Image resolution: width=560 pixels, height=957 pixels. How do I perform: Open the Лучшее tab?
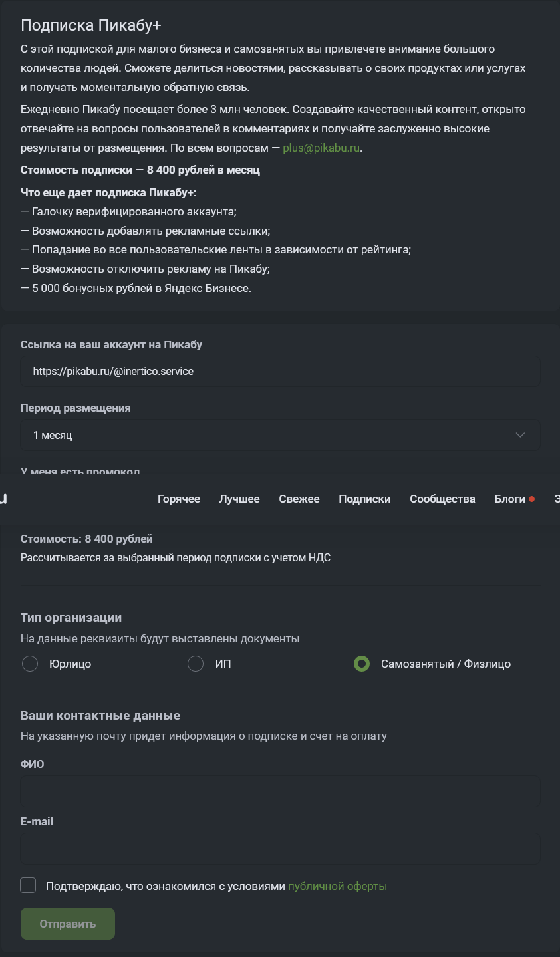(x=239, y=499)
